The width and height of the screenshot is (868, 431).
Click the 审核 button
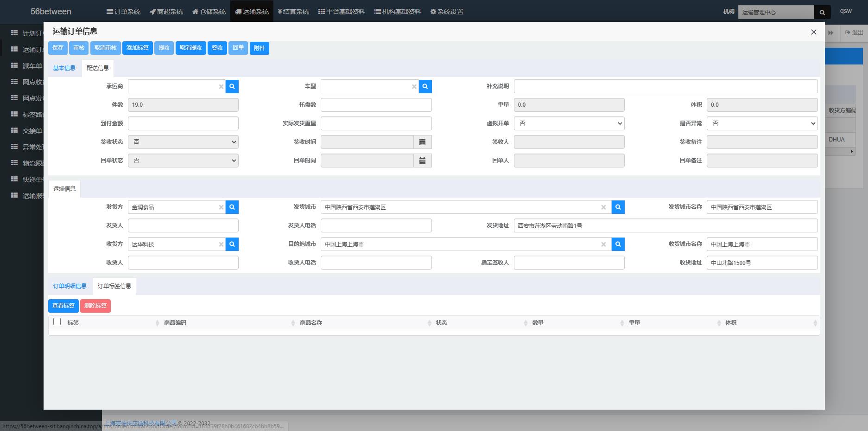(x=79, y=48)
